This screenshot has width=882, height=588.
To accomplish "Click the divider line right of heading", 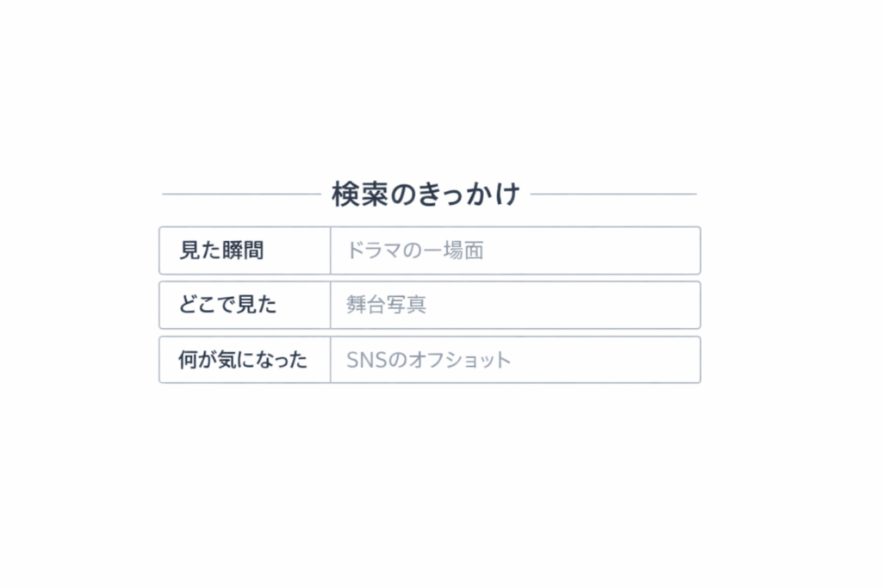I will 613,195.
